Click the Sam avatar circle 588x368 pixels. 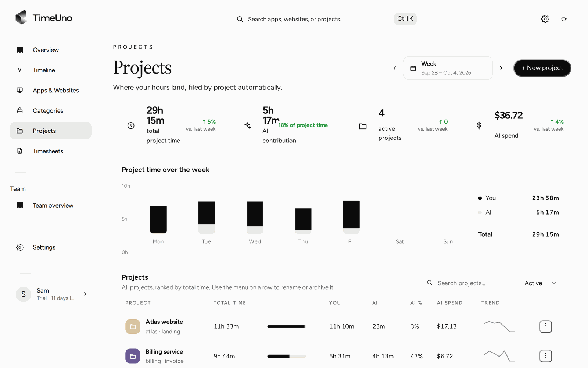(x=24, y=294)
